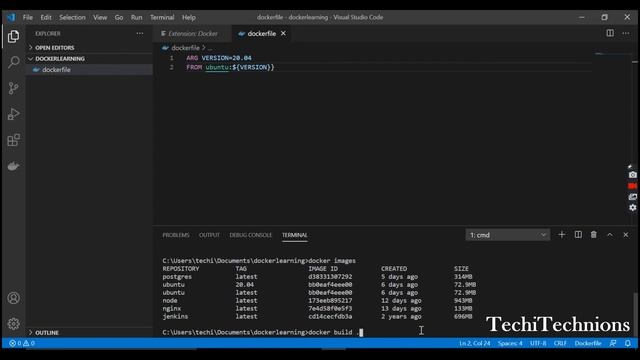Click UTF-8 encoding in status bar
640x360 pixels.
538,343
